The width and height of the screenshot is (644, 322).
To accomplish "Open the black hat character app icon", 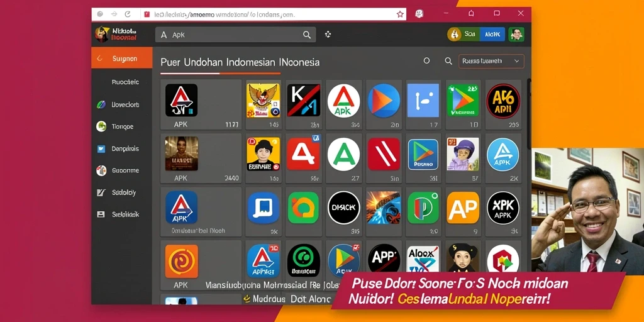I will 463,258.
